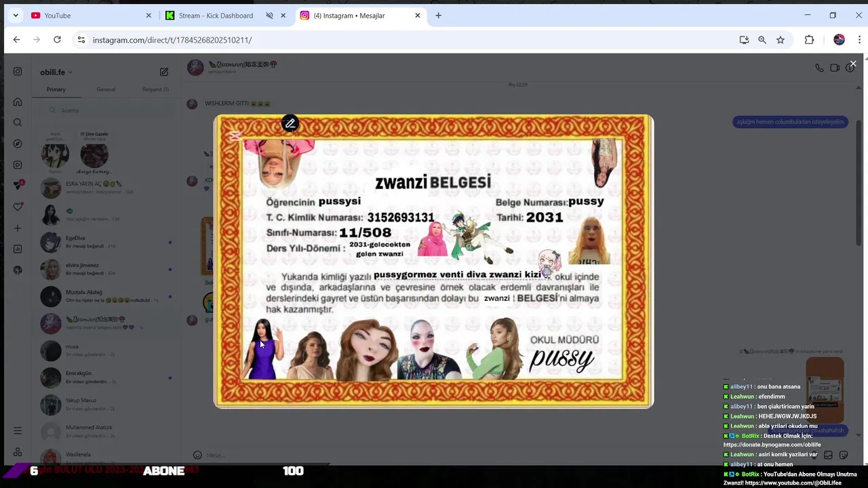This screenshot has width=868, height=488.
Task: Open Wasilenela conversation
Action: [x=106, y=456]
